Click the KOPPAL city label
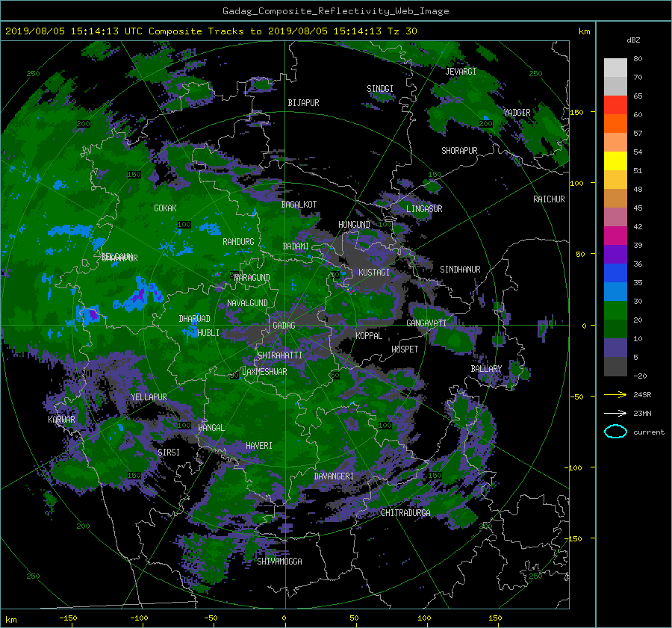Viewport: 672px width, 628px height. 369,336
